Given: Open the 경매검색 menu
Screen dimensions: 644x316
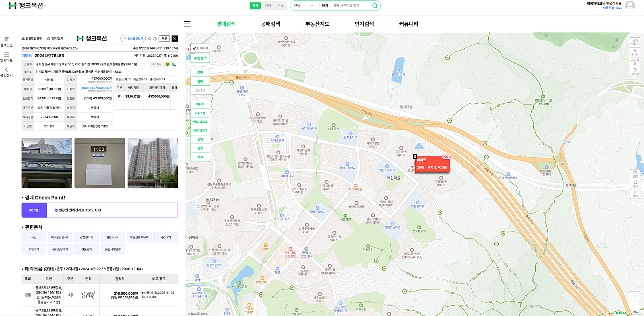Looking at the screenshot, I should (226, 24).
